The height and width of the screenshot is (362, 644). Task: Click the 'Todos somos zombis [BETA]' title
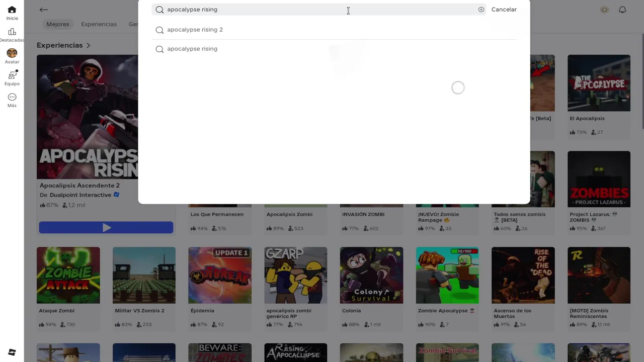[519, 217]
